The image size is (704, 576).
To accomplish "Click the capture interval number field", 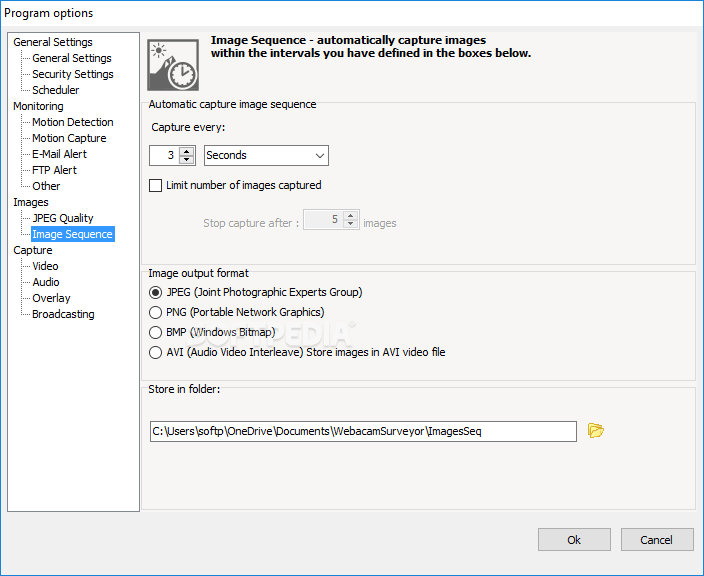I will click(x=164, y=155).
